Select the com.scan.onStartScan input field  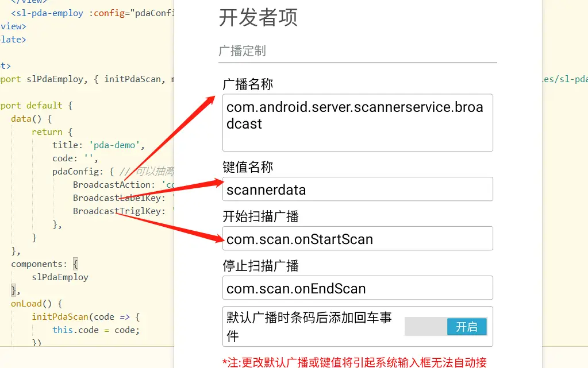(357, 239)
